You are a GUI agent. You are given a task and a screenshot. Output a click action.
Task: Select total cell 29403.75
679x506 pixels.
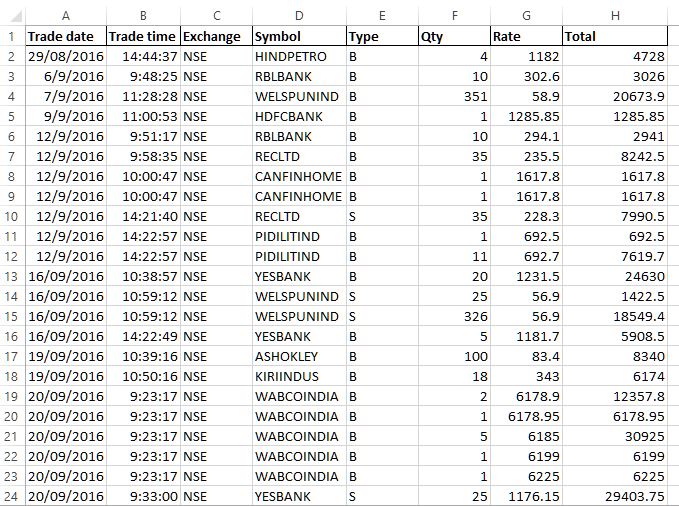[x=615, y=496]
